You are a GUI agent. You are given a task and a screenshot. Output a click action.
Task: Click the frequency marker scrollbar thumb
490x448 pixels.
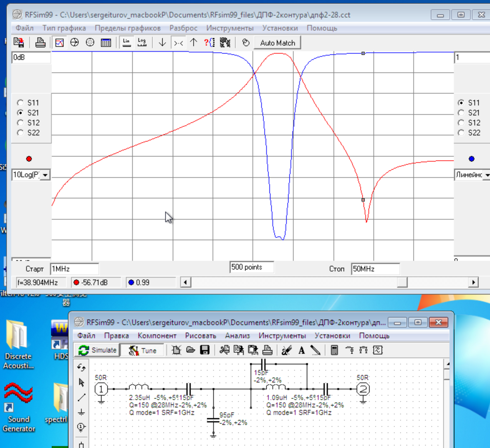[x=402, y=282]
